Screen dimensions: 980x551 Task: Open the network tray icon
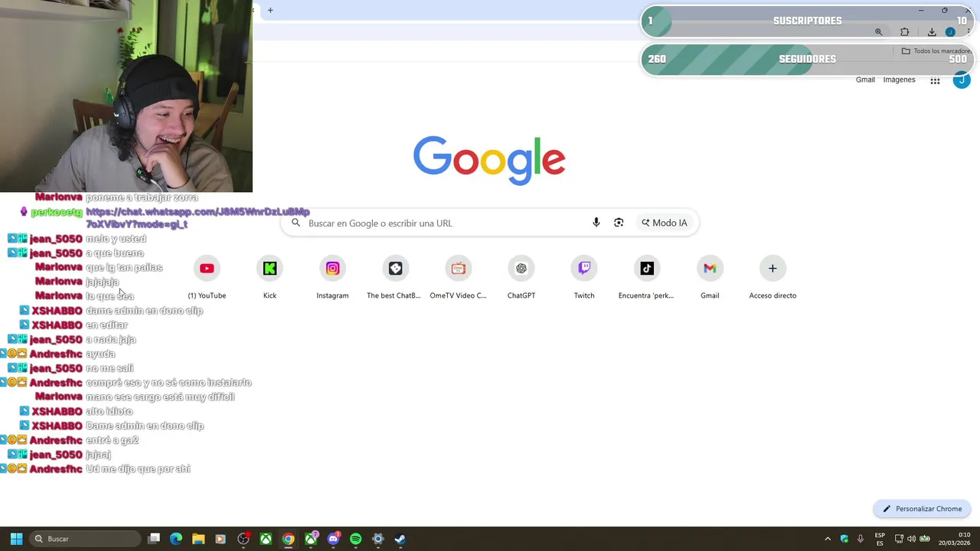point(899,539)
